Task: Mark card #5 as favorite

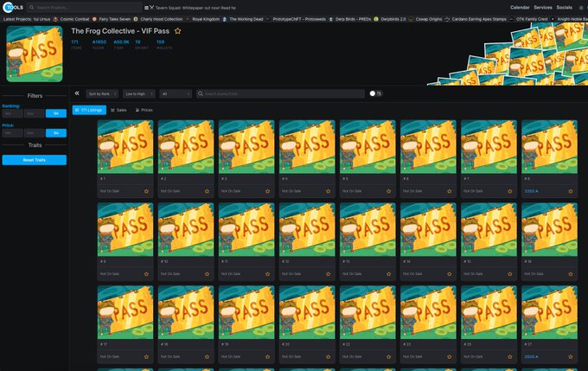Action: pos(389,191)
